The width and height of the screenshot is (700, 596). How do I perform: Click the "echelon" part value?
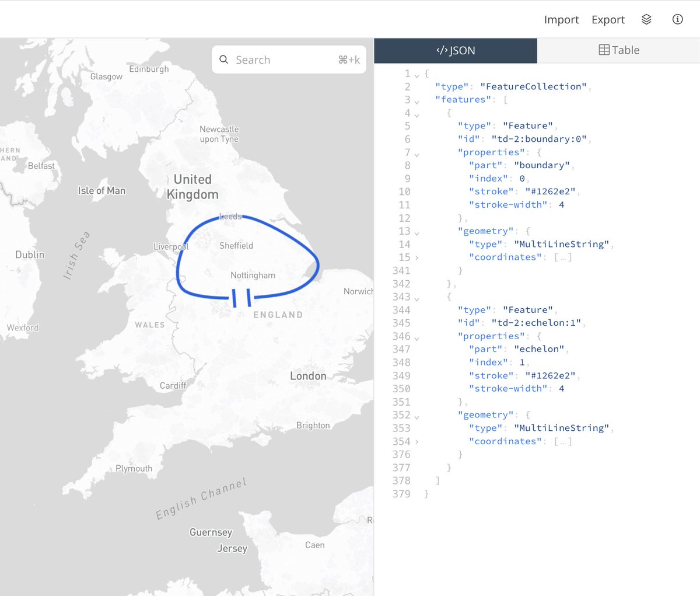(539, 349)
